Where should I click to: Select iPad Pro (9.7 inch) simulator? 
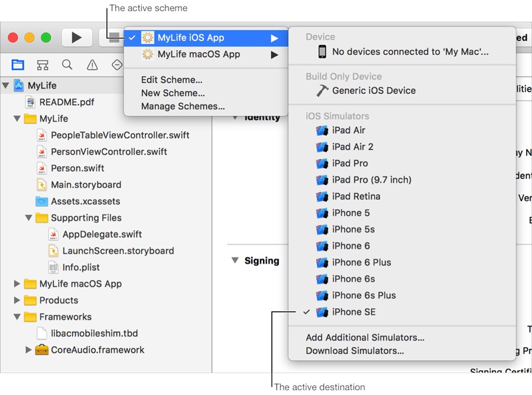[371, 179]
